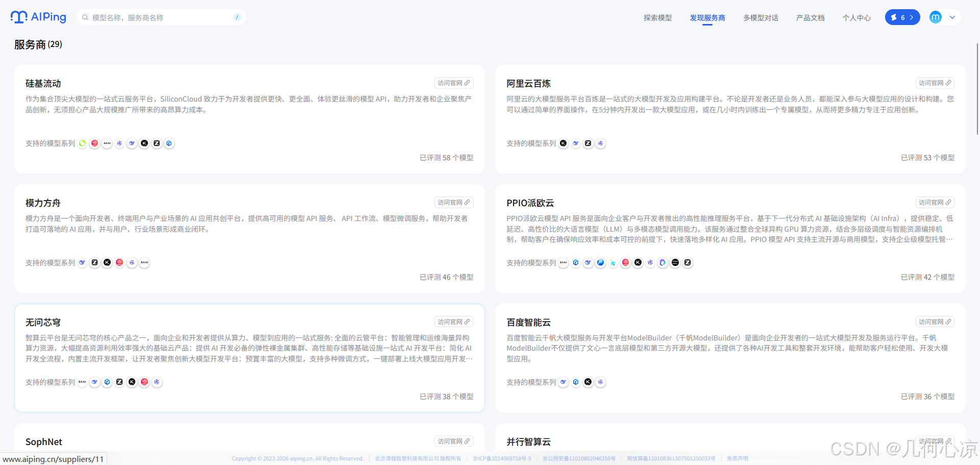The height and width of the screenshot is (465, 980).
Task: Click the slash shortcut hint in search box
Action: click(x=237, y=17)
